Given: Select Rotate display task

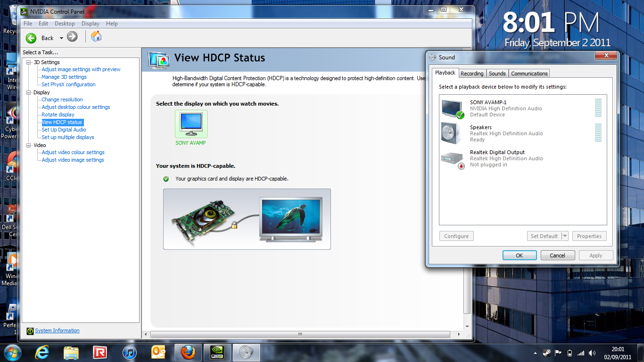Looking at the screenshot, I should pos(58,115).
